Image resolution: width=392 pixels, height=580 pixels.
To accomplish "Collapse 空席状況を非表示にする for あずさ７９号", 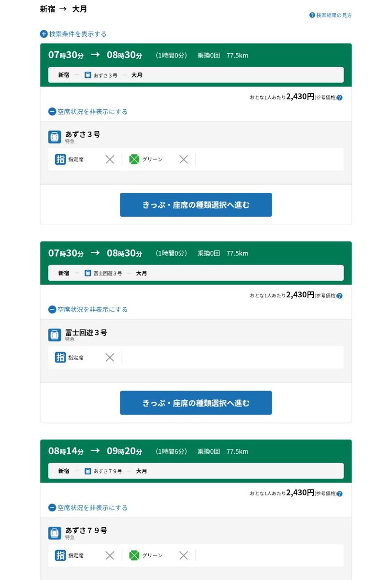I will (88, 507).
